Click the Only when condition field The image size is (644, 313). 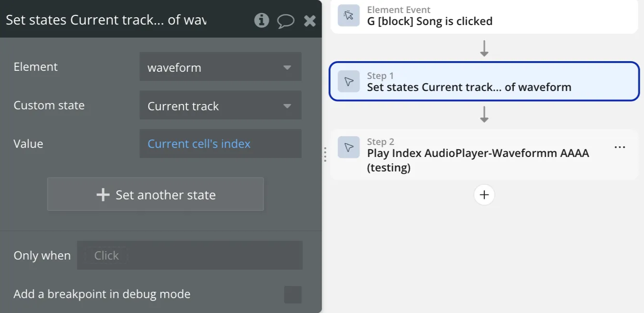189,256
